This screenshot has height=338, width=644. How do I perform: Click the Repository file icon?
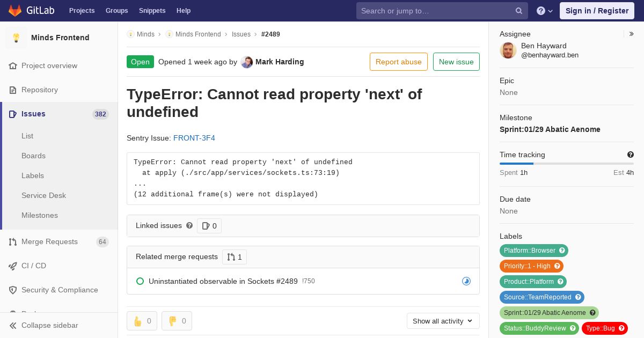click(x=13, y=90)
